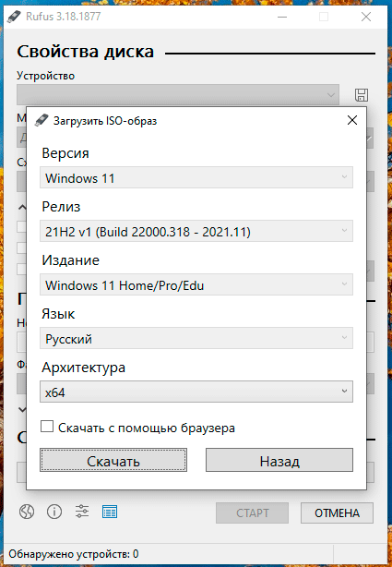The height and width of the screenshot is (567, 392).
Task: Click the Свойства диска heading
Action: (85, 52)
